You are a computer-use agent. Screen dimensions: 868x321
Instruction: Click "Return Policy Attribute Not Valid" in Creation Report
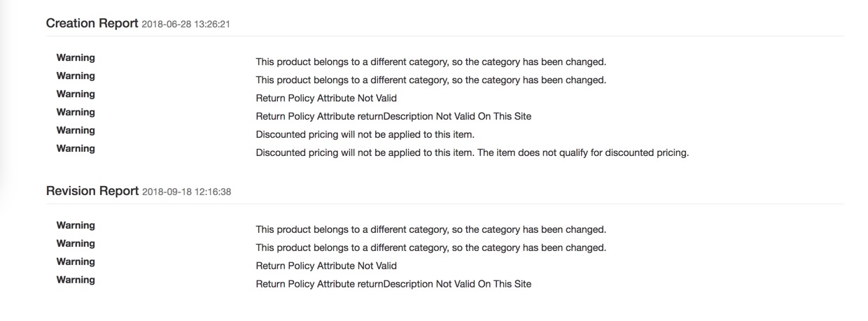click(x=326, y=98)
